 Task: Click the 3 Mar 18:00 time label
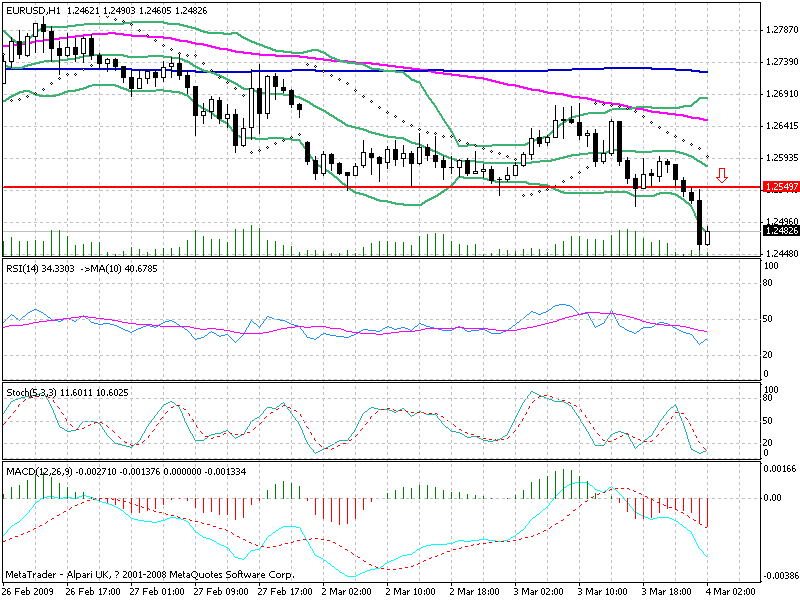667,592
